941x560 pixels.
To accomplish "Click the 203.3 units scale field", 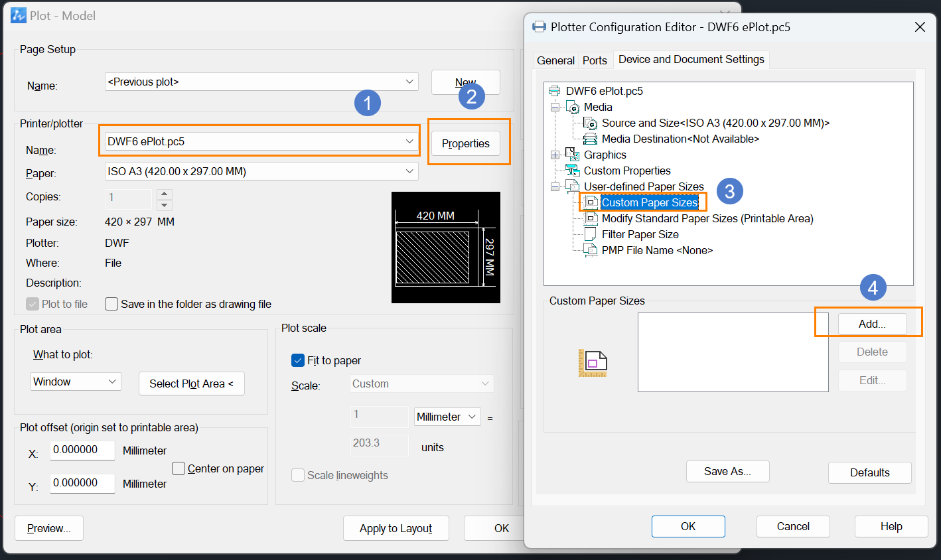I will pyautogui.click(x=380, y=444).
